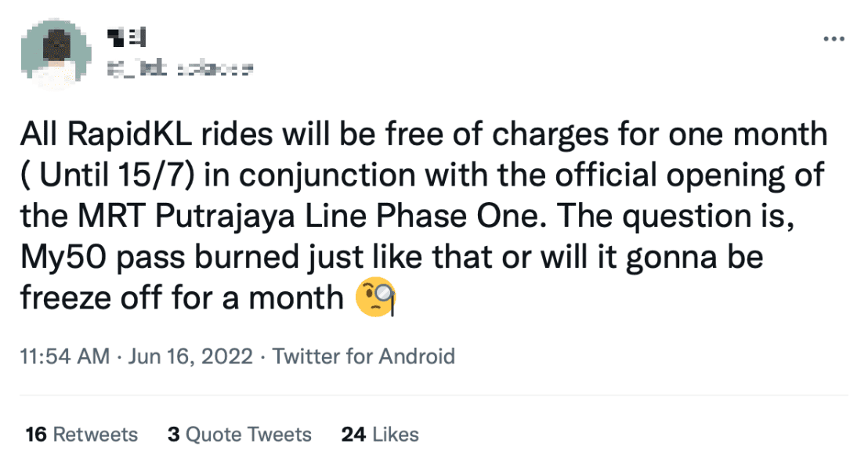Screen dimensions: 868x473
Task: Click the Twitter for Android source link
Action: 363,357
